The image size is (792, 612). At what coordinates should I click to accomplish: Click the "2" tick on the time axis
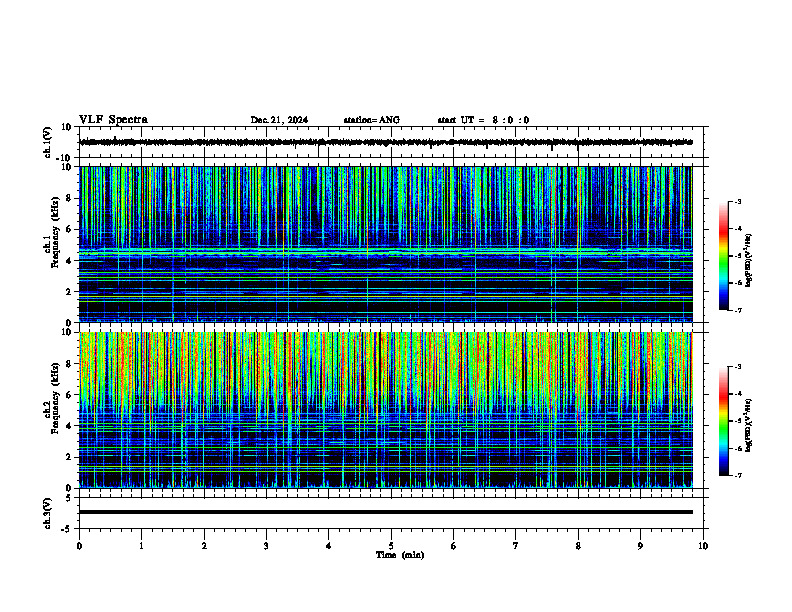tap(204, 546)
